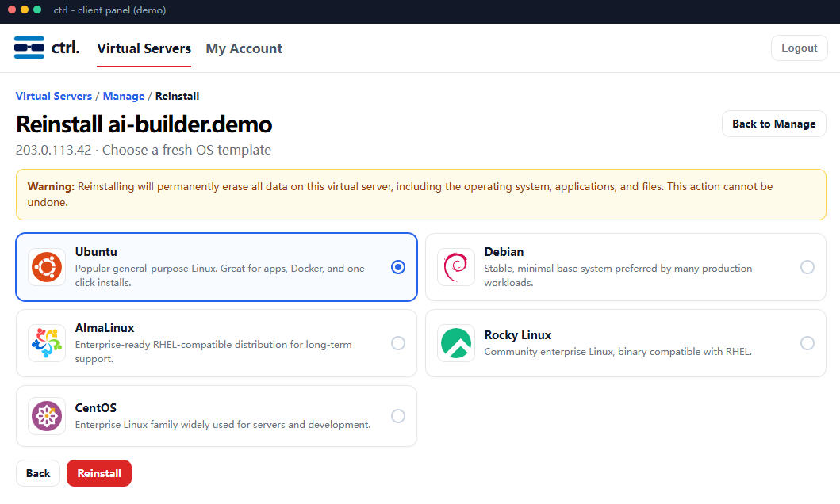Follow the Manage breadcrumb link

point(124,96)
